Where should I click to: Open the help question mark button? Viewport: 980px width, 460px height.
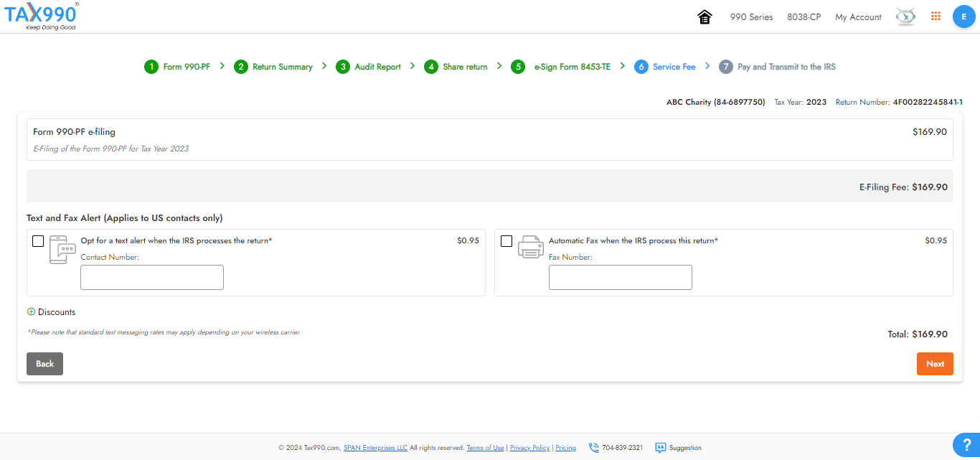pos(966,446)
